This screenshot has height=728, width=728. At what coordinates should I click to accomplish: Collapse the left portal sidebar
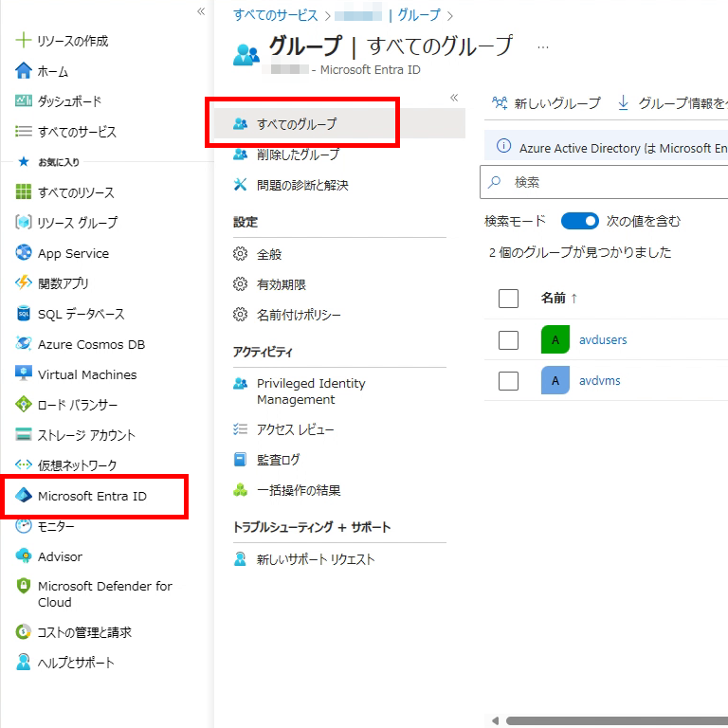click(x=201, y=11)
